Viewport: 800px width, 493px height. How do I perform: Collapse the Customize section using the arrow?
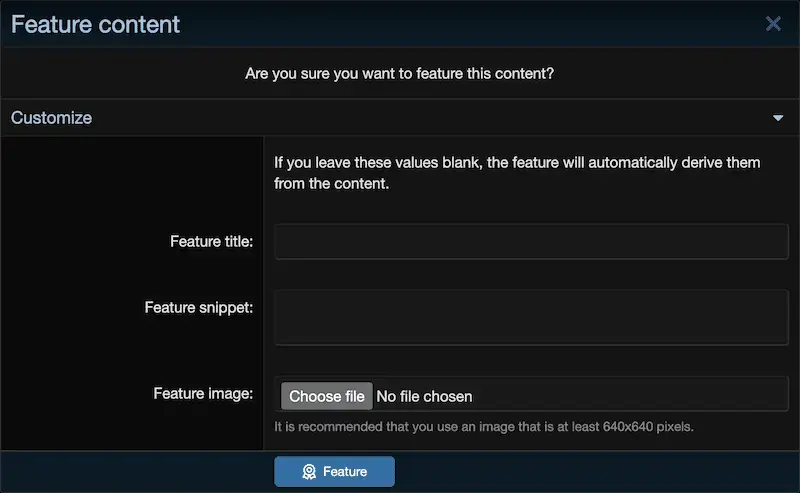[x=778, y=118]
